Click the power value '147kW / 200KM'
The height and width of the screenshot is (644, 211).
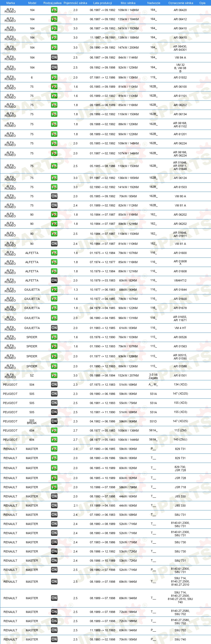128,48
